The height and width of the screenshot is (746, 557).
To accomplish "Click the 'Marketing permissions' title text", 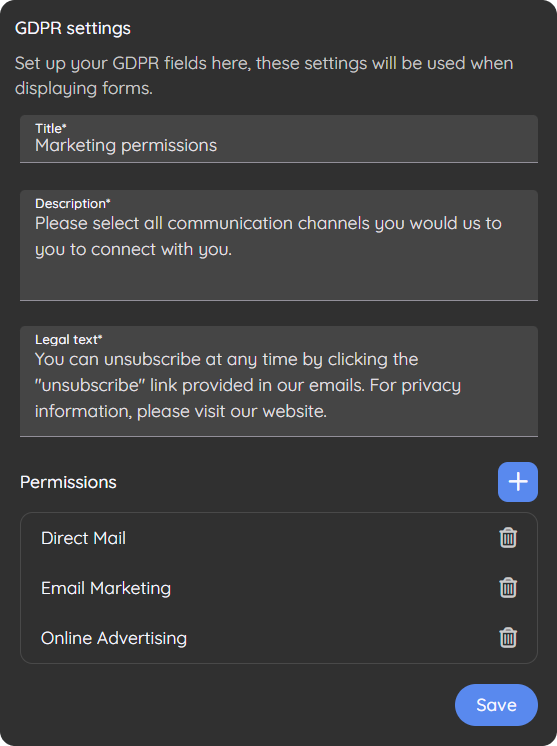I will click(x=126, y=146).
